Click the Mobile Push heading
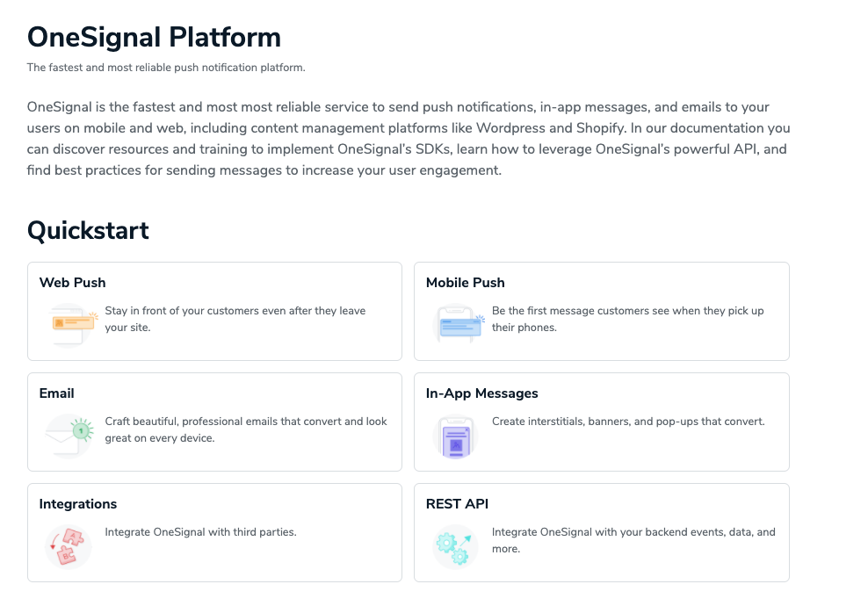868x613 pixels. (465, 282)
